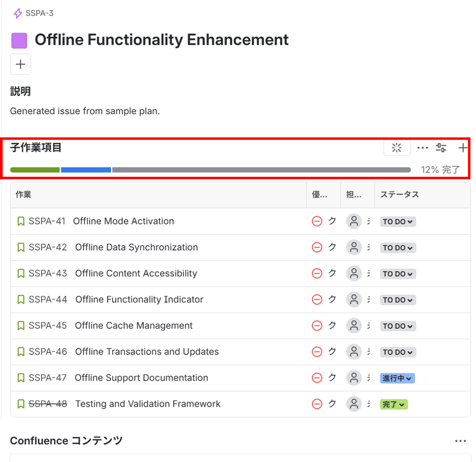The width and height of the screenshot is (476, 462).
Task: Click the loading spinner icon in 子作業項目 header
Action: (397, 148)
